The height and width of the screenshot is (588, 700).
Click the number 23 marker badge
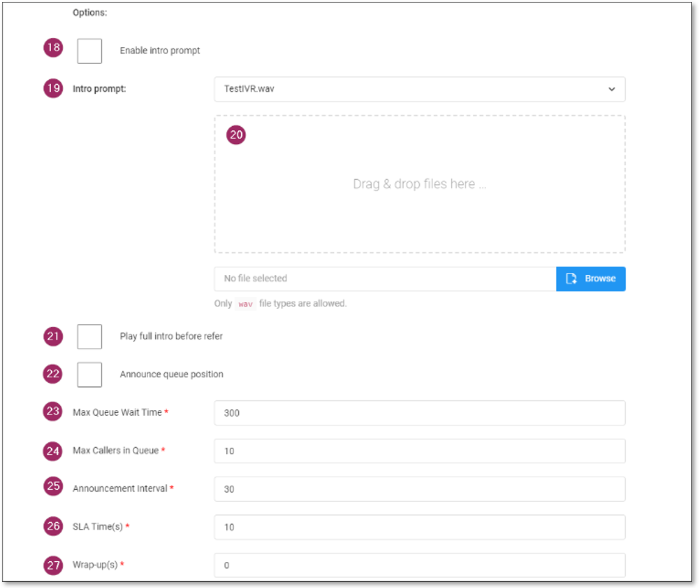click(53, 412)
